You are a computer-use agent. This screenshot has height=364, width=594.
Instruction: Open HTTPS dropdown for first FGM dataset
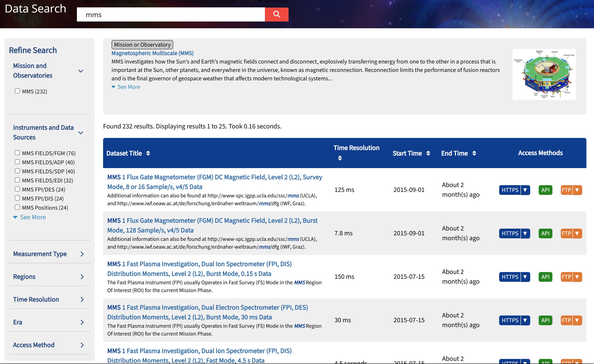(x=525, y=190)
